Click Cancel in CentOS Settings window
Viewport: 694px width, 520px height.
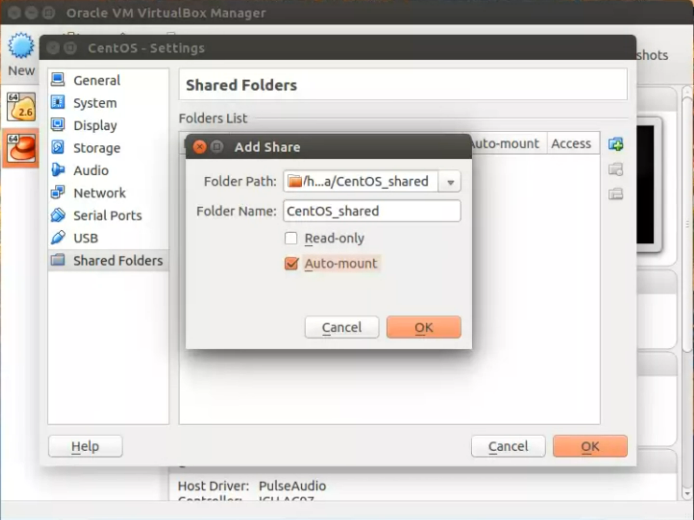coord(508,446)
